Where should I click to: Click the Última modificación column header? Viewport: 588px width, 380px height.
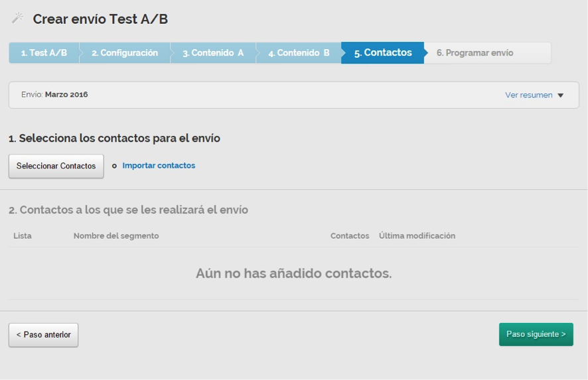417,236
